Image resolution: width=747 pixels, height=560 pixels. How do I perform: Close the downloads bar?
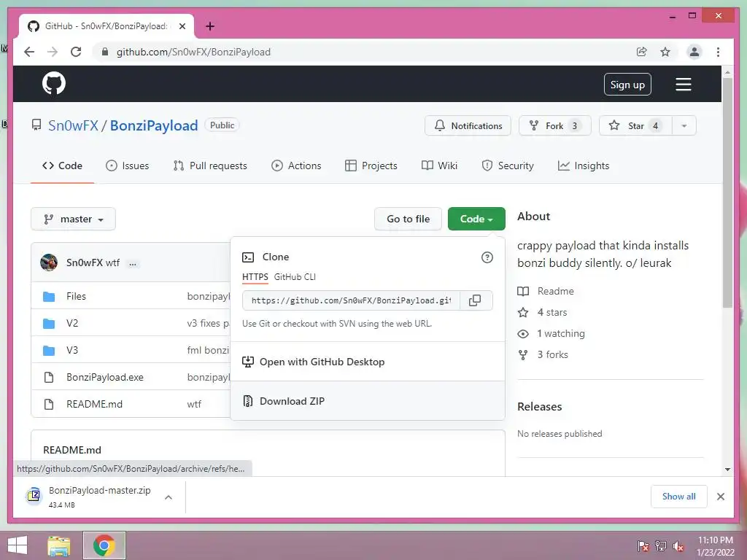[x=720, y=497]
